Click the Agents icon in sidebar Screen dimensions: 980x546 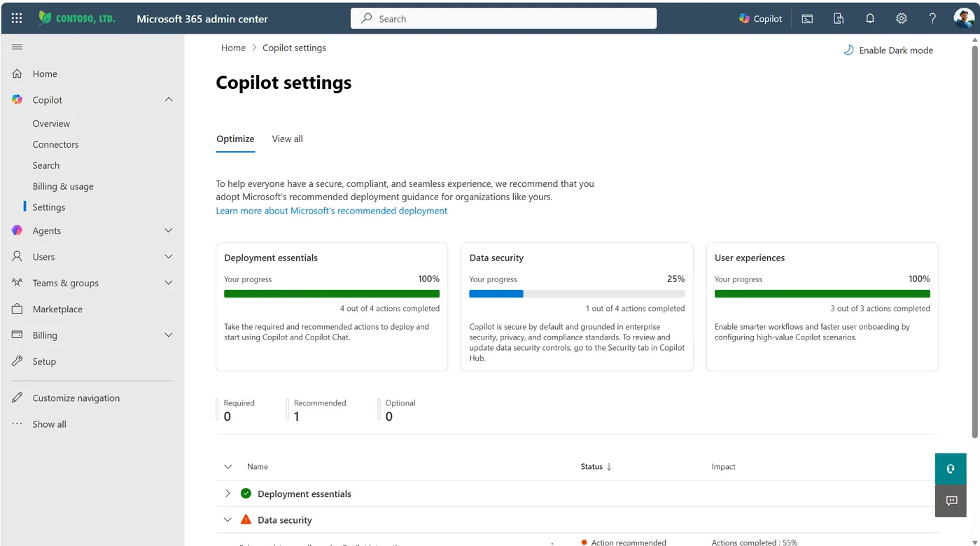click(17, 230)
